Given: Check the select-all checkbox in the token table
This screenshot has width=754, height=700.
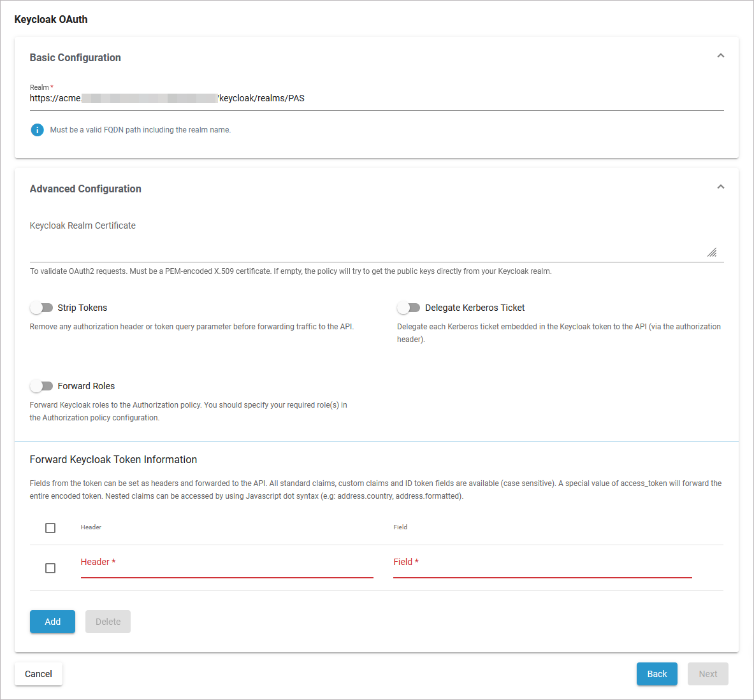Looking at the screenshot, I should click(x=50, y=527).
